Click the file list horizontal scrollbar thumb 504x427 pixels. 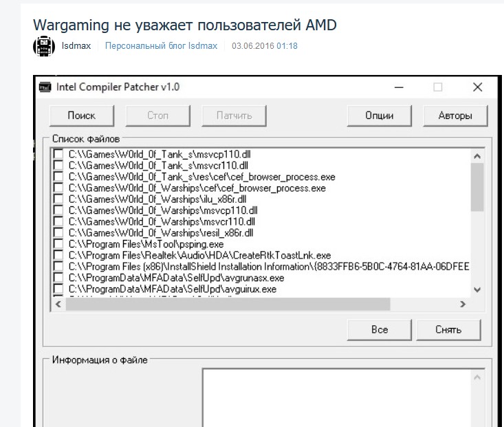coord(228,304)
